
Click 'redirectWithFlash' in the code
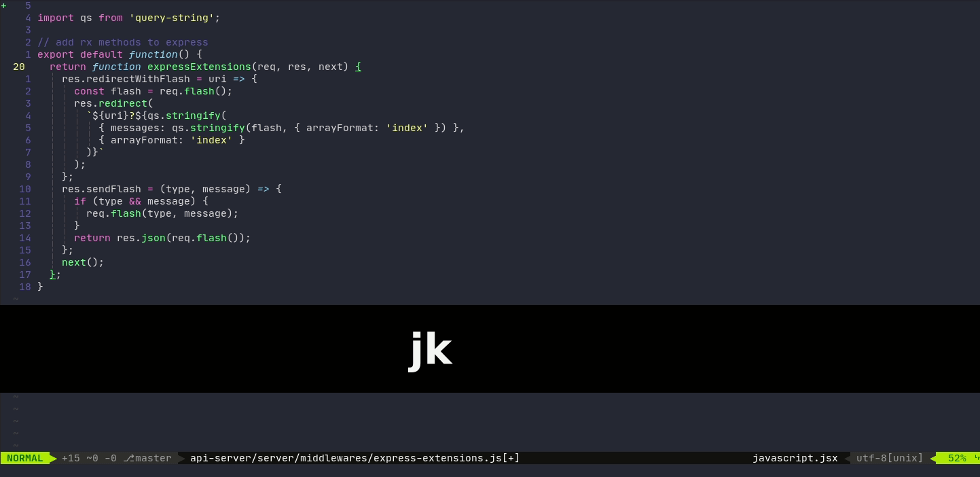pyautogui.click(x=138, y=79)
